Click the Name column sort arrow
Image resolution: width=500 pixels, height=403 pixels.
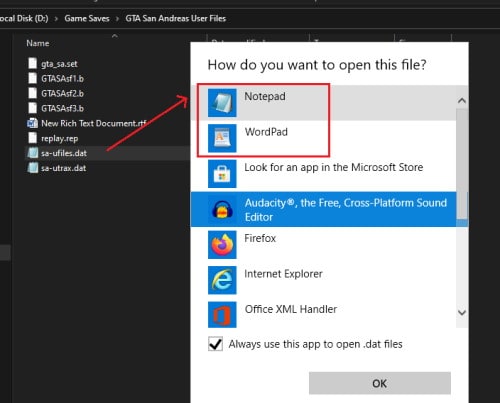click(115, 36)
